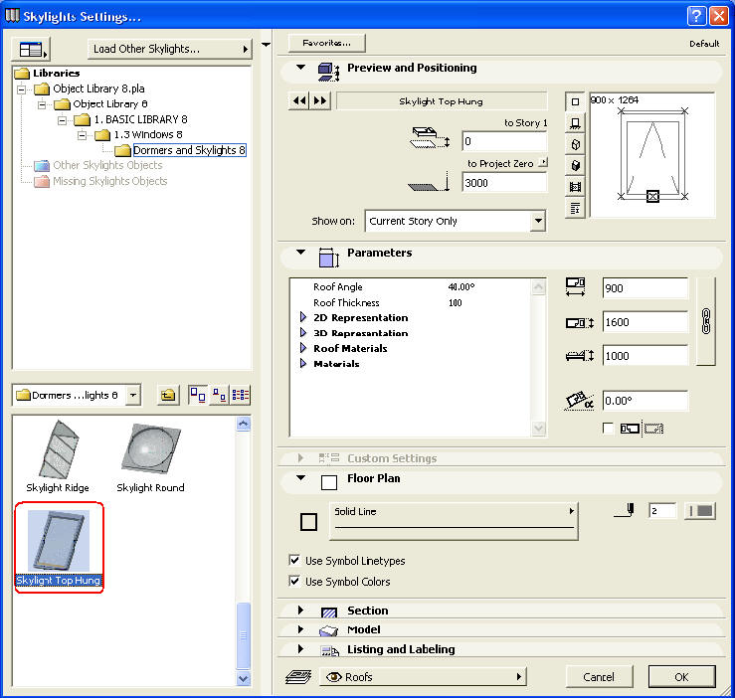Screen dimensions: 735x700
Task: Click the next skylight arrow button
Action: (x=319, y=101)
